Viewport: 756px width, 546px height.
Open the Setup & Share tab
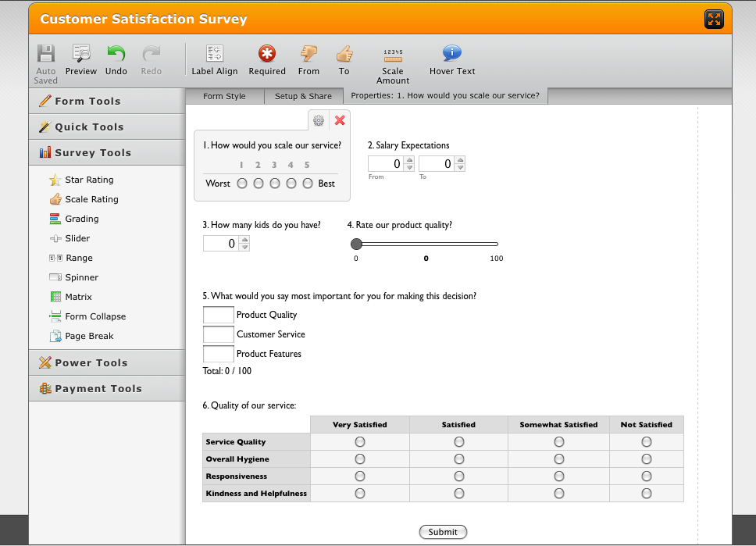tap(303, 96)
